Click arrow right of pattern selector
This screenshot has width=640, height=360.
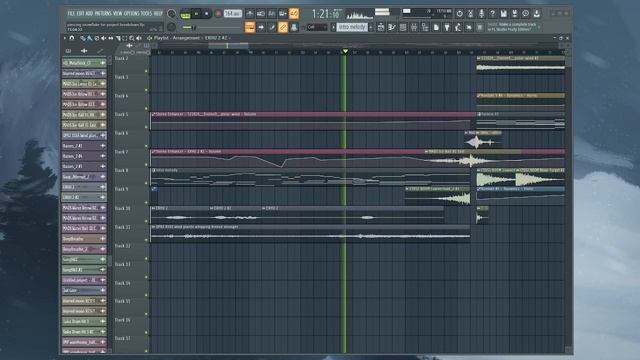[371, 27]
